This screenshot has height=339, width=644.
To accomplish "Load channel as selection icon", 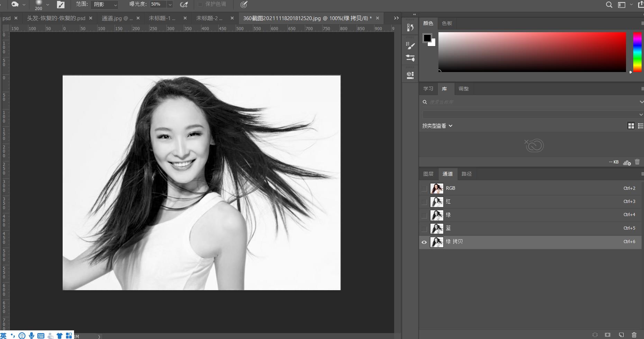I will point(595,335).
